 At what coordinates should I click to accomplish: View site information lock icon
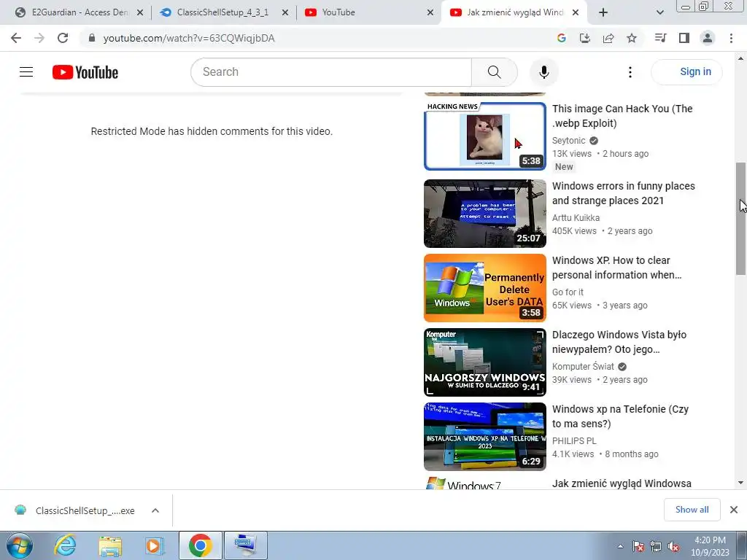pyautogui.click(x=92, y=38)
